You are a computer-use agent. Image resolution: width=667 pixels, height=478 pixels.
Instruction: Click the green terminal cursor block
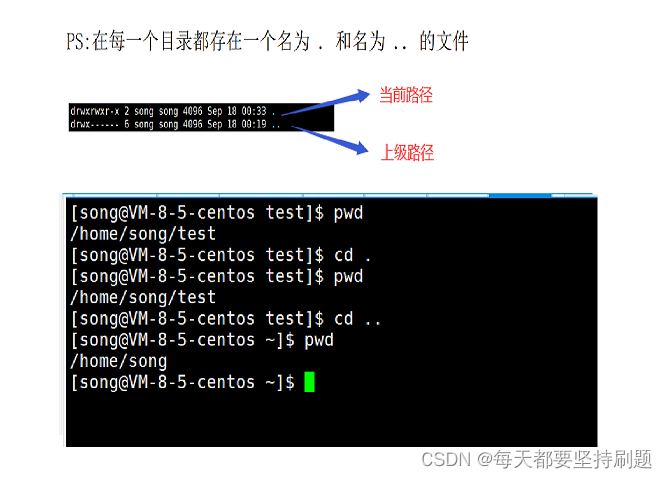309,381
